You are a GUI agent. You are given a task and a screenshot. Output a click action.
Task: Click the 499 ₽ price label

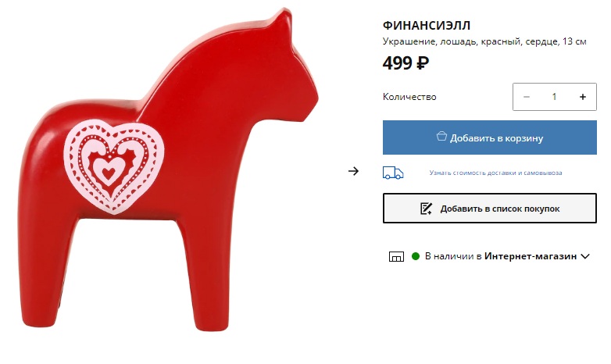pos(406,62)
